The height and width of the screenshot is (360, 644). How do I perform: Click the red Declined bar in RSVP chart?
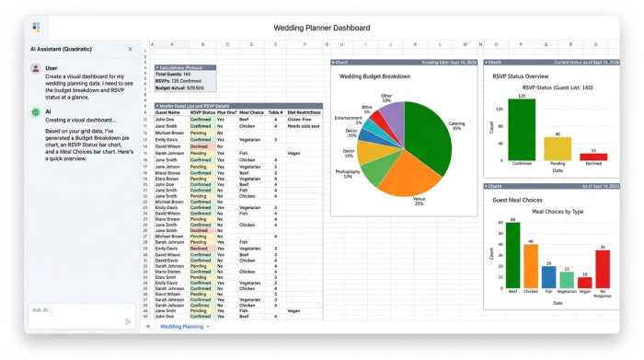[x=593, y=157]
